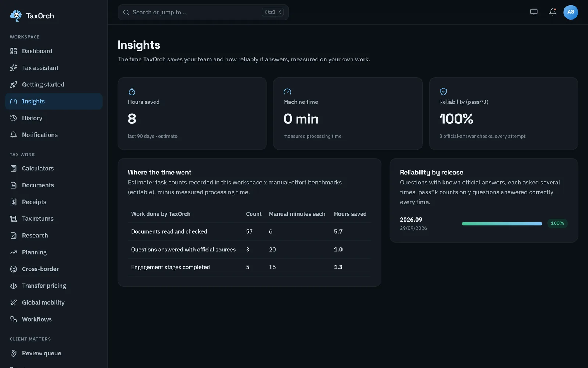Click the Machine time gauge icon
This screenshot has width=588, height=368.
tap(287, 92)
